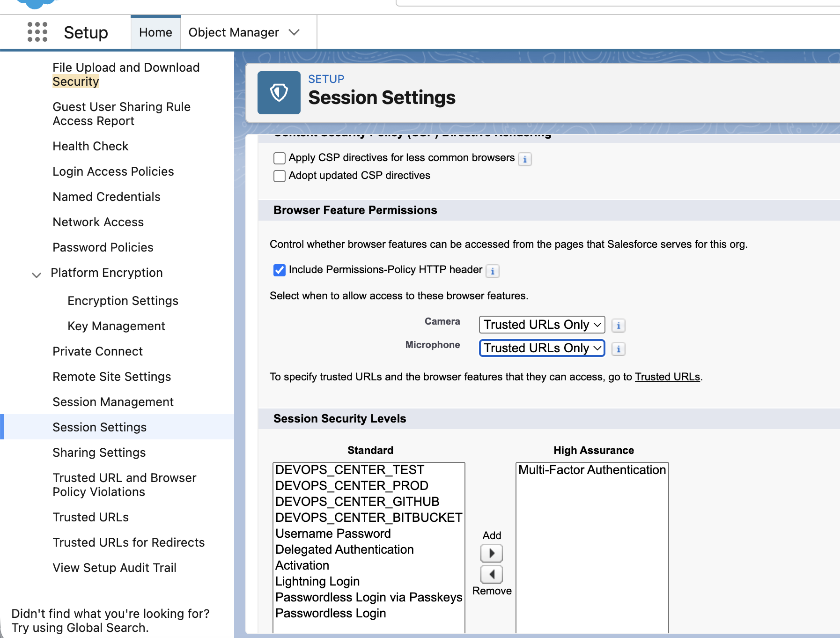This screenshot has width=840, height=638.
Task: Open Named Credentials in sidebar
Action: point(107,197)
